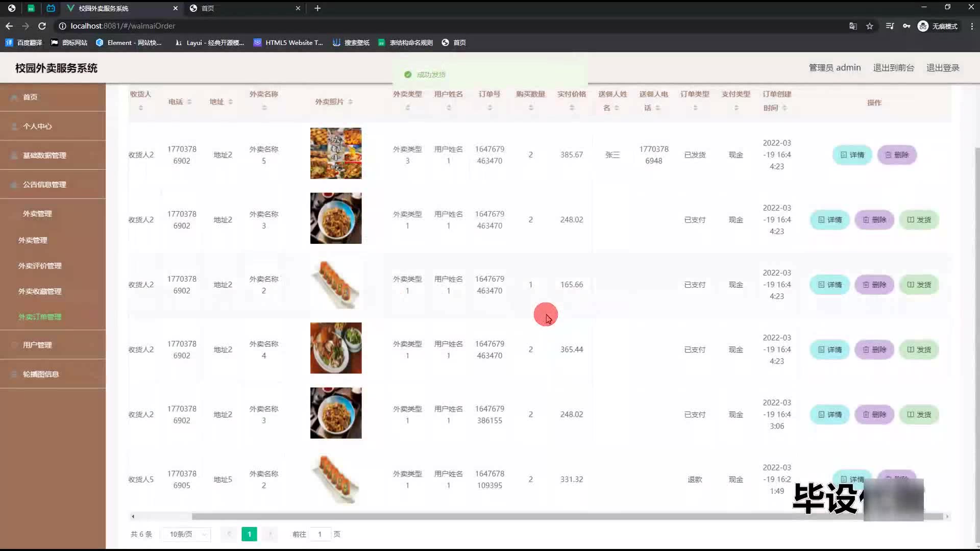Click 发货 button for 外卖名称3 order 463470

pos(919,219)
